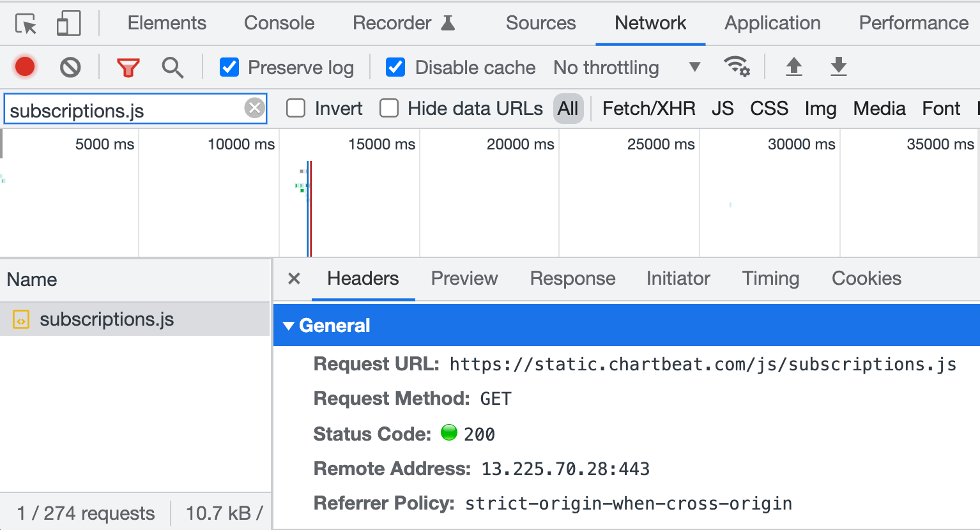Enable the Invert filter checkbox
Image resolution: width=980 pixels, height=530 pixels.
[296, 109]
